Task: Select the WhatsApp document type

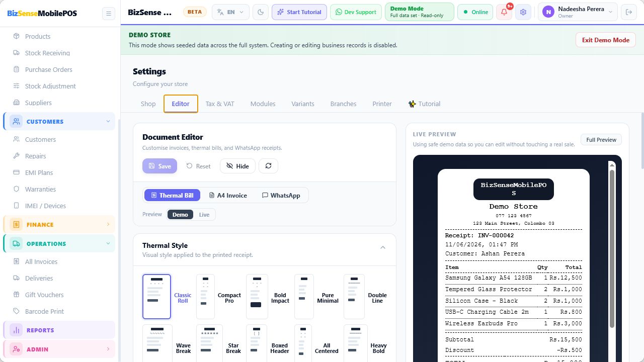Action: click(281, 195)
